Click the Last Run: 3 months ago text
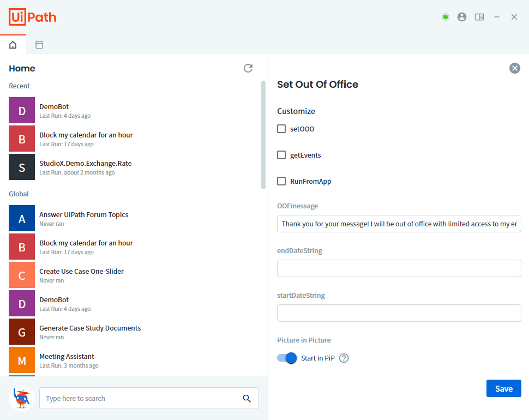The height and width of the screenshot is (420, 529). tap(69, 365)
